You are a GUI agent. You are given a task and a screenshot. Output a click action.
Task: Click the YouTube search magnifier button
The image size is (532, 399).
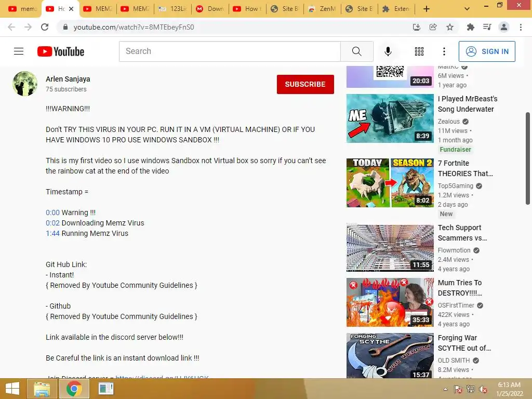point(356,51)
